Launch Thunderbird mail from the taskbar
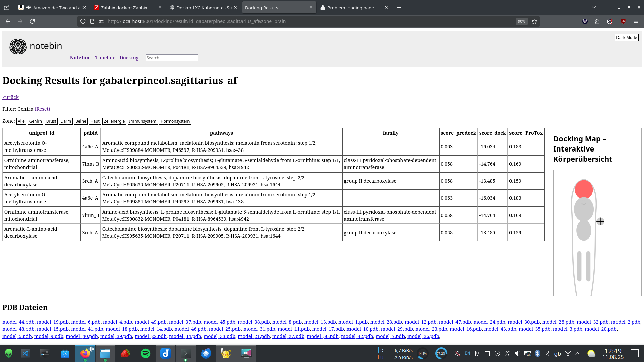 [x=206, y=353]
